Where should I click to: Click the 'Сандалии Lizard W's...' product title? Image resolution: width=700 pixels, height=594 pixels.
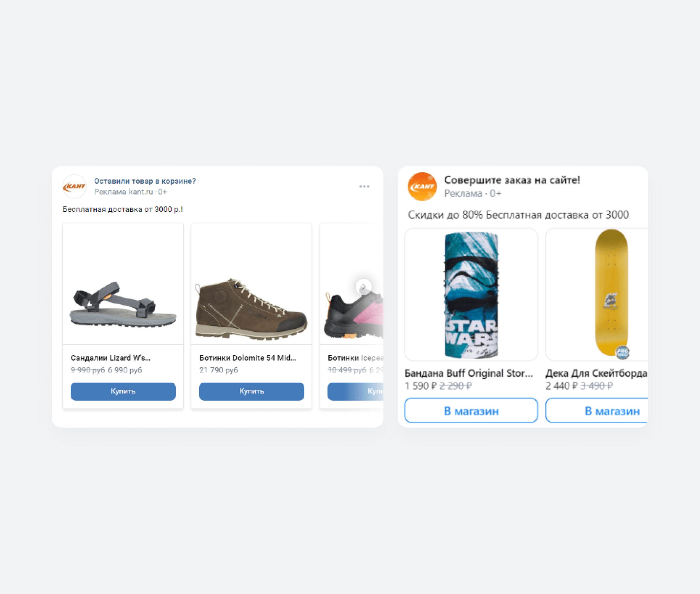point(110,358)
